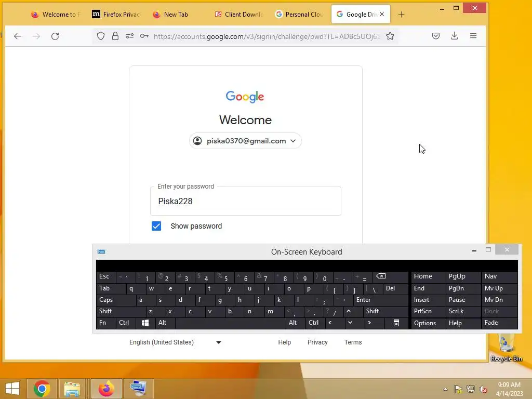
Task: Open the Help link in page footer
Action: [285, 342]
